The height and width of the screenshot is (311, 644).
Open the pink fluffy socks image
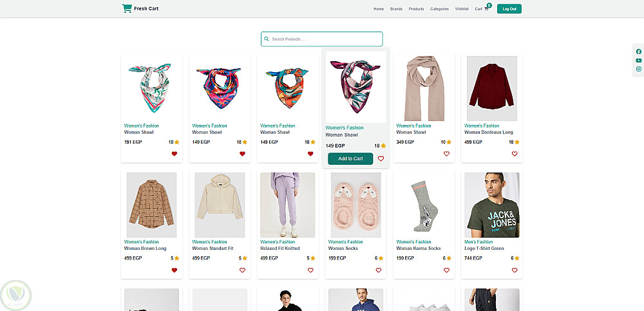coord(355,205)
